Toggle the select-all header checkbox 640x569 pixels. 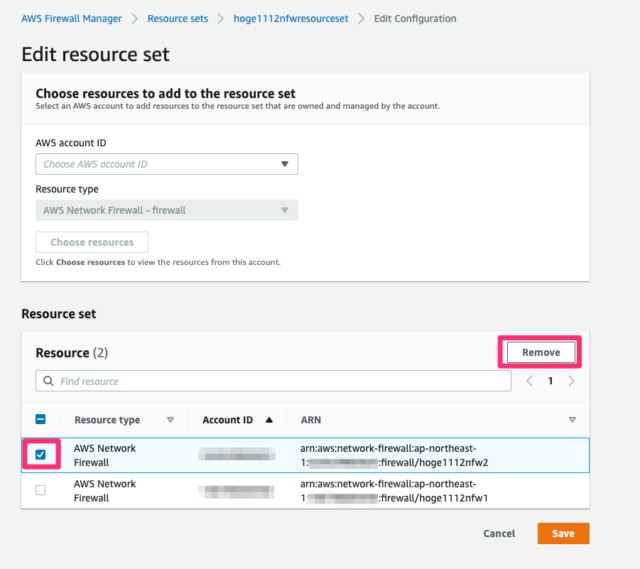click(x=40, y=419)
